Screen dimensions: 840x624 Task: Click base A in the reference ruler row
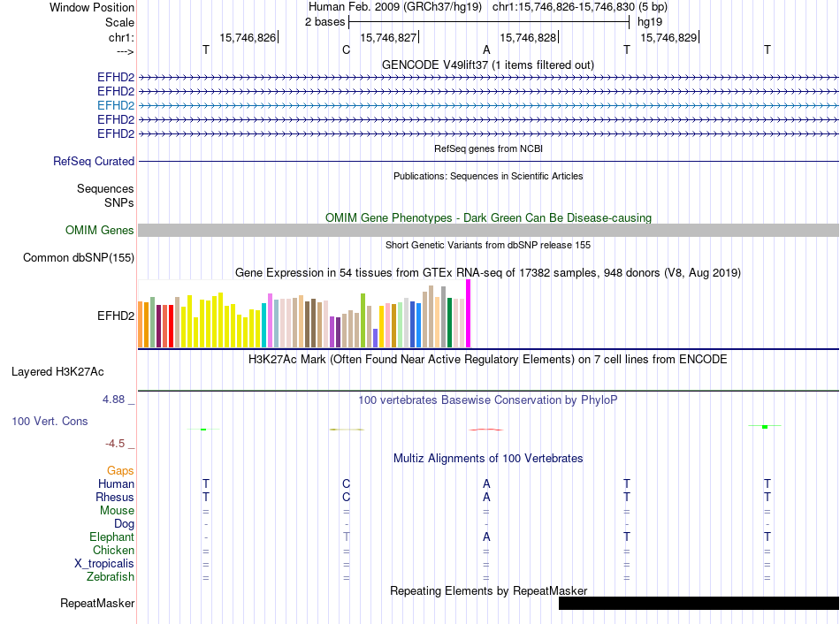click(486, 49)
